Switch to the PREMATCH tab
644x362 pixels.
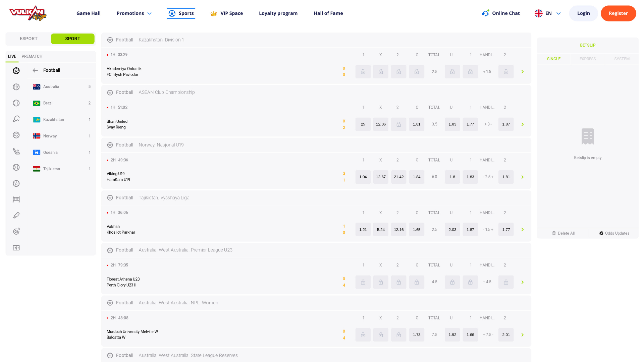(32, 57)
